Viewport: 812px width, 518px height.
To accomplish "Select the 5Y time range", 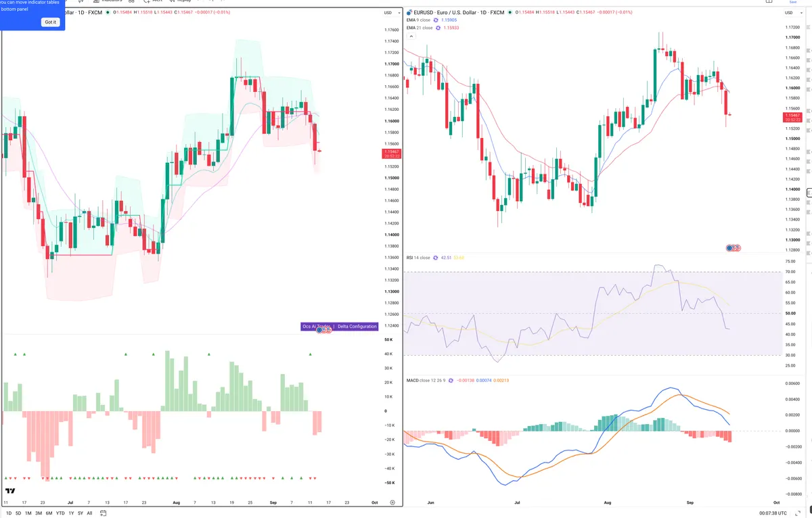I will pyautogui.click(x=81, y=513).
